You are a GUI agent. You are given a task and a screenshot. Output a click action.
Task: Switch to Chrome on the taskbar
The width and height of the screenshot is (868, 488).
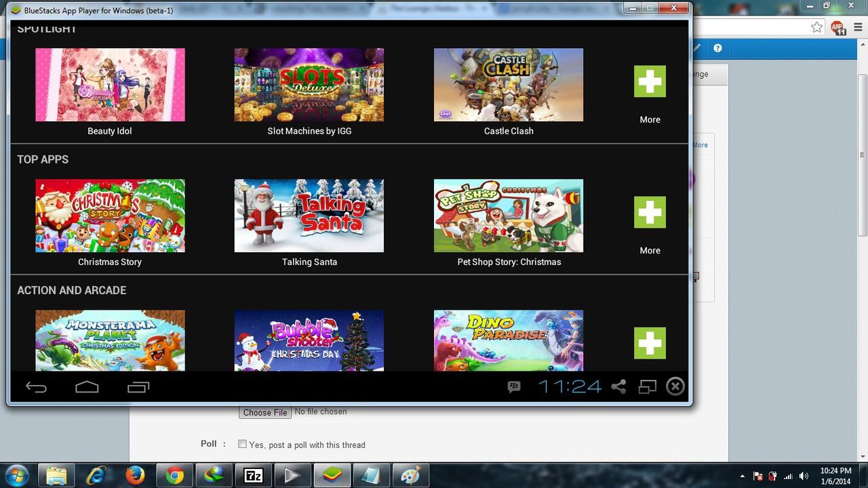point(174,476)
